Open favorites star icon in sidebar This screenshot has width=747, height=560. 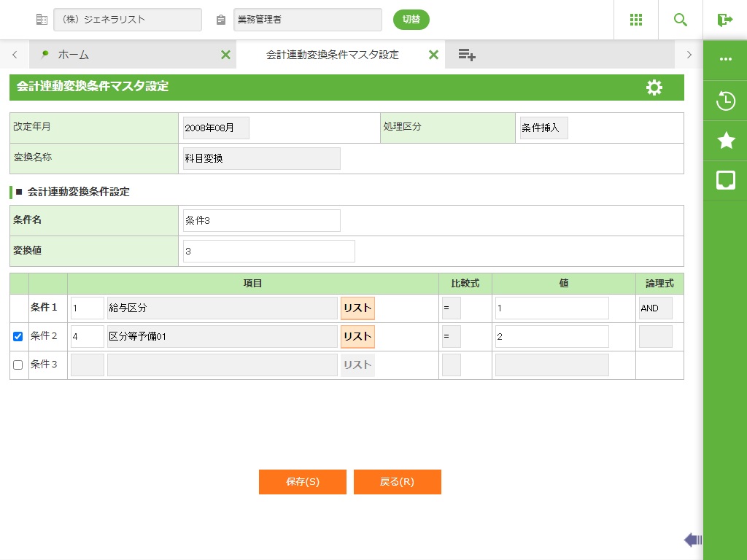pos(726,141)
